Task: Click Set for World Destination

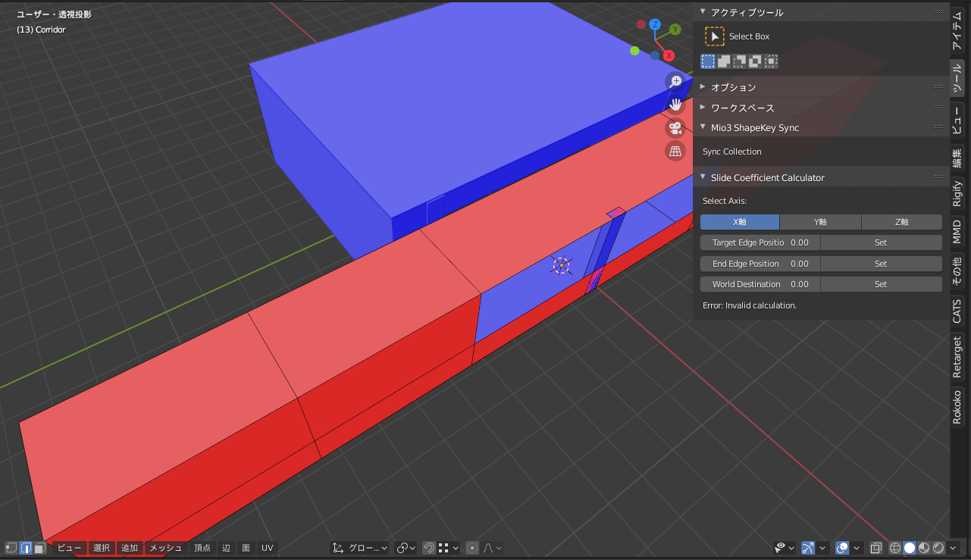Action: tap(881, 284)
